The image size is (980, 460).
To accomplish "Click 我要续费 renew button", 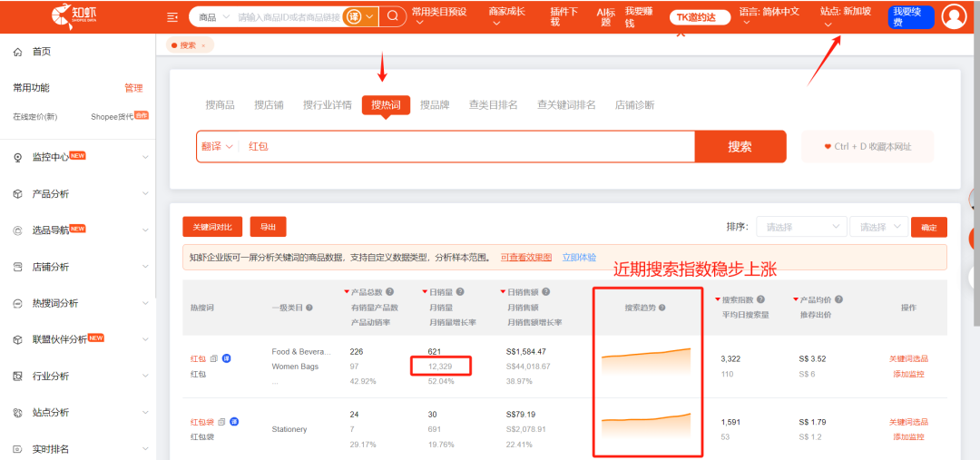I will pyautogui.click(x=911, y=17).
